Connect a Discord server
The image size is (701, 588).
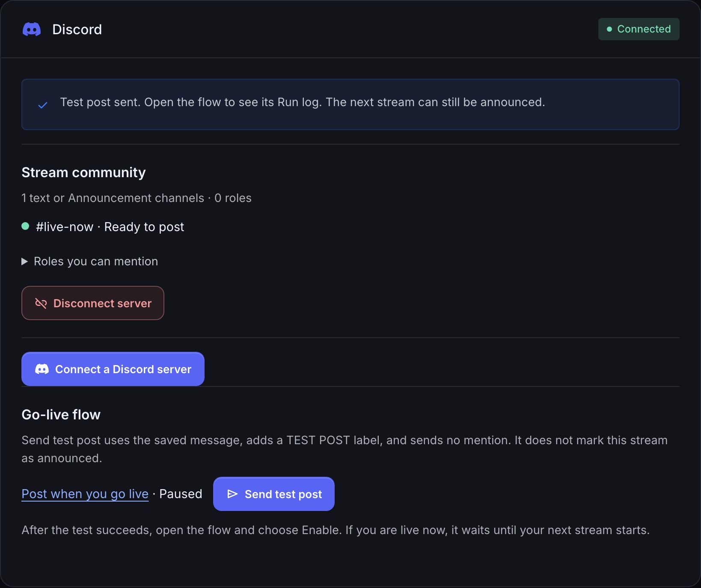tap(113, 369)
